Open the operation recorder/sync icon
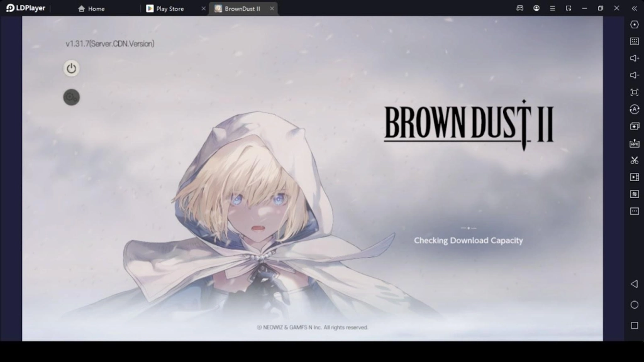This screenshot has width=644, height=362. click(635, 109)
